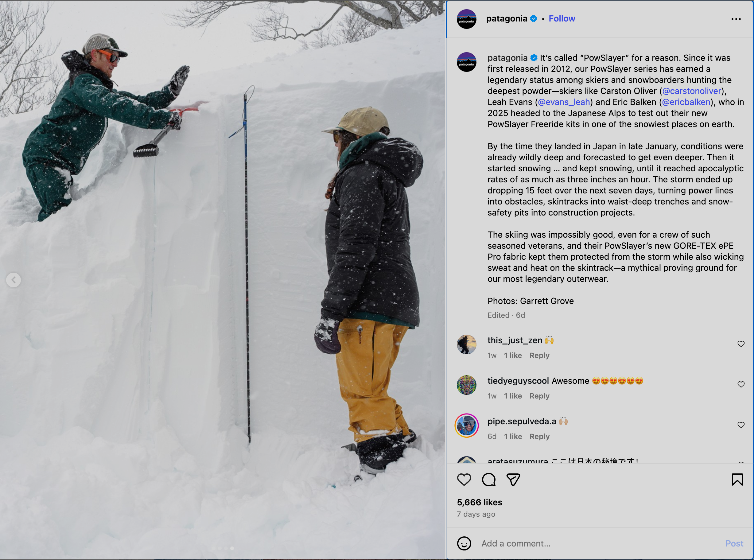Like tiedyeguyscool's comment heart
This screenshot has width=754, height=560.
[x=741, y=384]
